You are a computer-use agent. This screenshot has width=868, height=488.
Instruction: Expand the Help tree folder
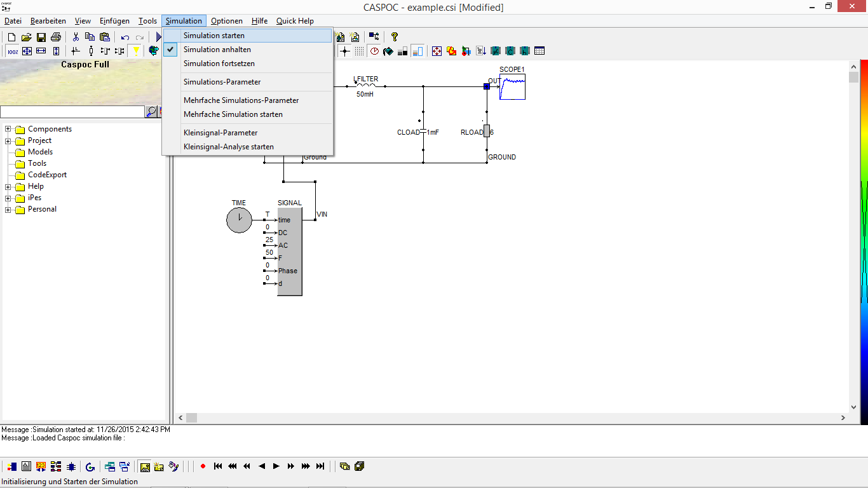(8, 186)
